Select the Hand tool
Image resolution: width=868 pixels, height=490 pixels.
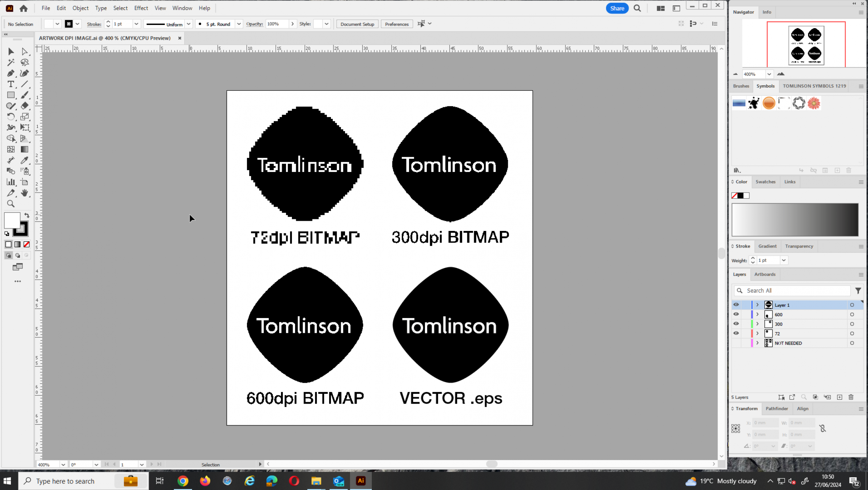[x=25, y=193]
